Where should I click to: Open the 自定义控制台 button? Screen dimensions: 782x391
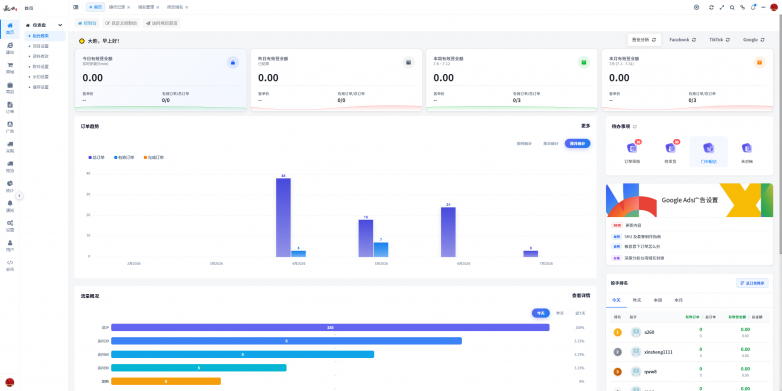click(121, 23)
